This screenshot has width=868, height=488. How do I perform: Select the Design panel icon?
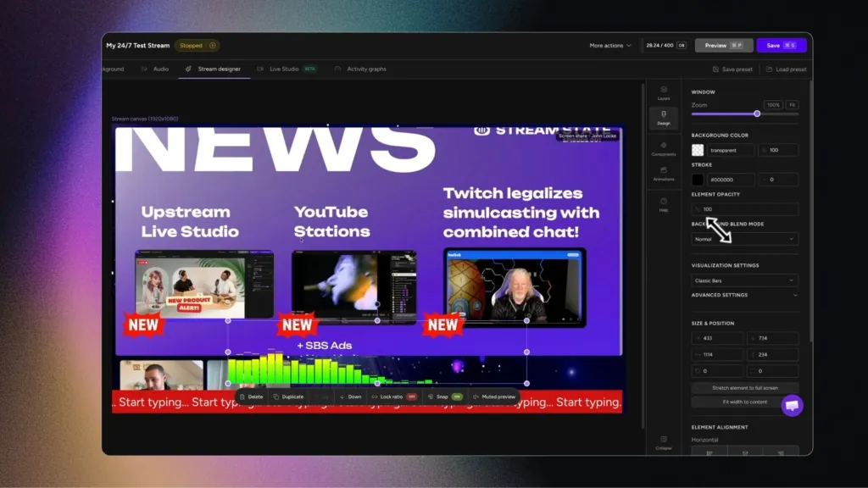[x=663, y=118]
